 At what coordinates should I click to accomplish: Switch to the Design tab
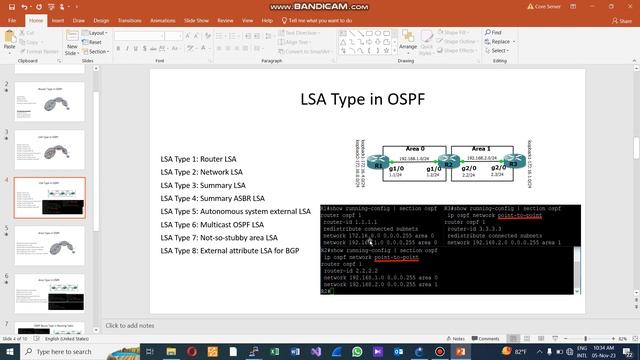(x=101, y=20)
